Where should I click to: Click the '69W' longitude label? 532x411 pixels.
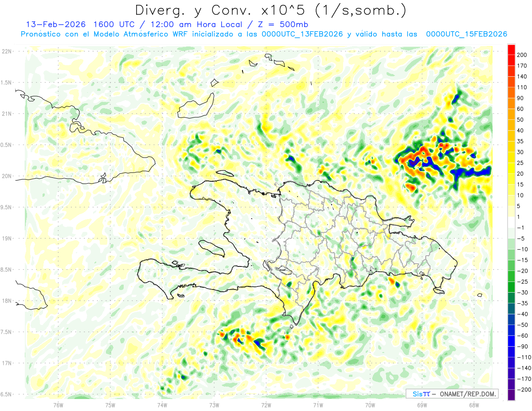click(x=422, y=405)
